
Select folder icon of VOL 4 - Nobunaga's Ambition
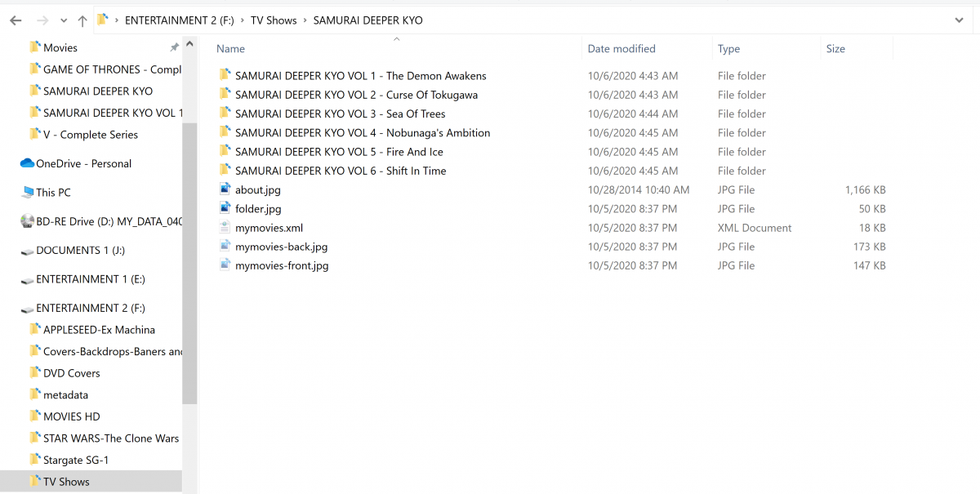225,132
